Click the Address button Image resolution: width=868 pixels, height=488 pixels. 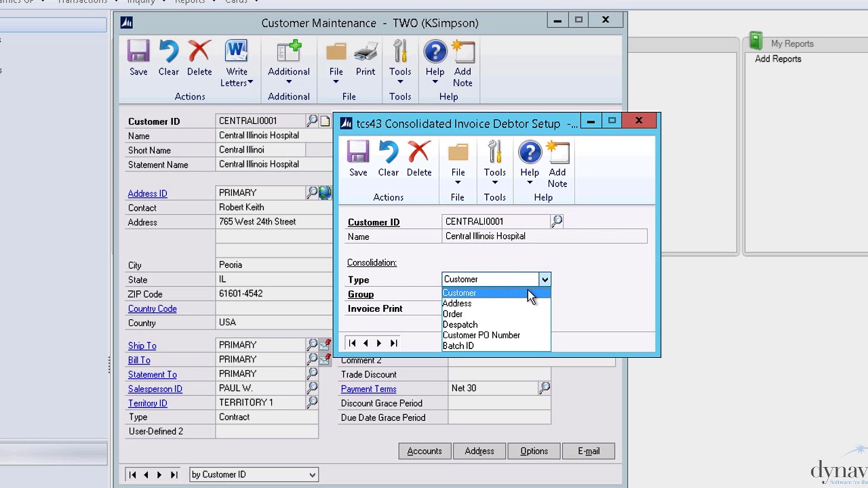pyautogui.click(x=479, y=451)
